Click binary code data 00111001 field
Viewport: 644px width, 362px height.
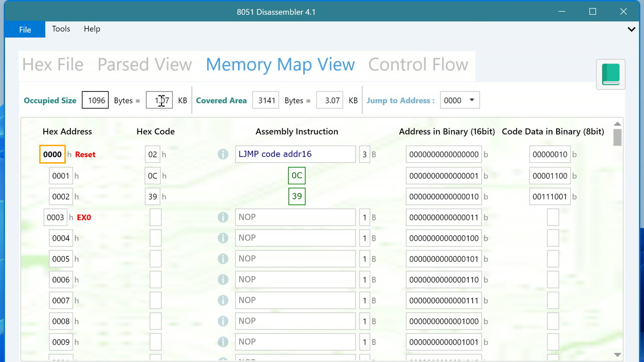pyautogui.click(x=550, y=197)
